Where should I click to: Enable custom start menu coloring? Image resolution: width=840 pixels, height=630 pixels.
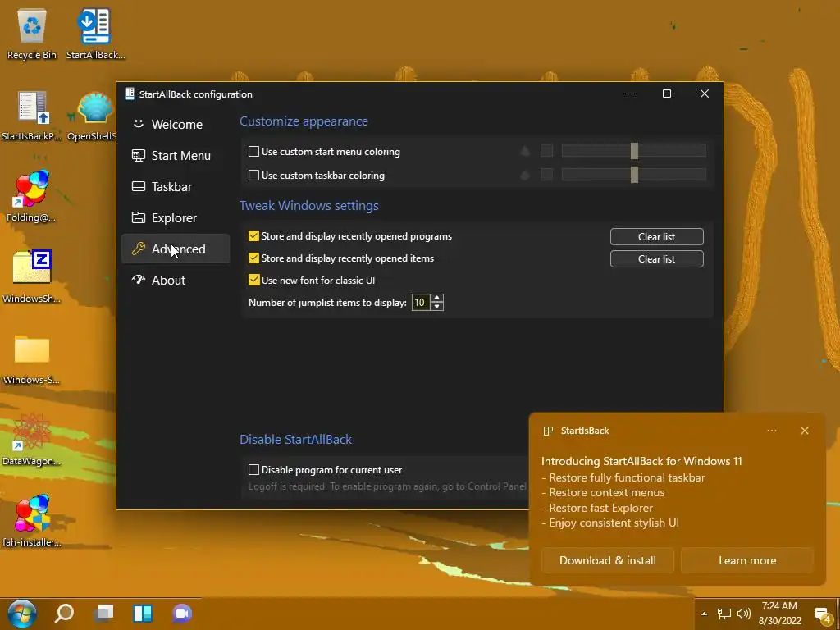254,152
